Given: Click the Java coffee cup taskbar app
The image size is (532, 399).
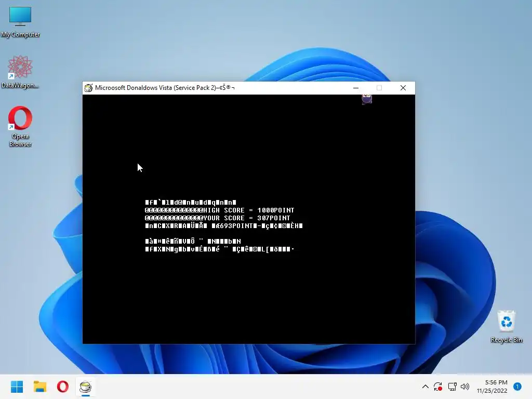Looking at the screenshot, I should pyautogui.click(x=86, y=387).
